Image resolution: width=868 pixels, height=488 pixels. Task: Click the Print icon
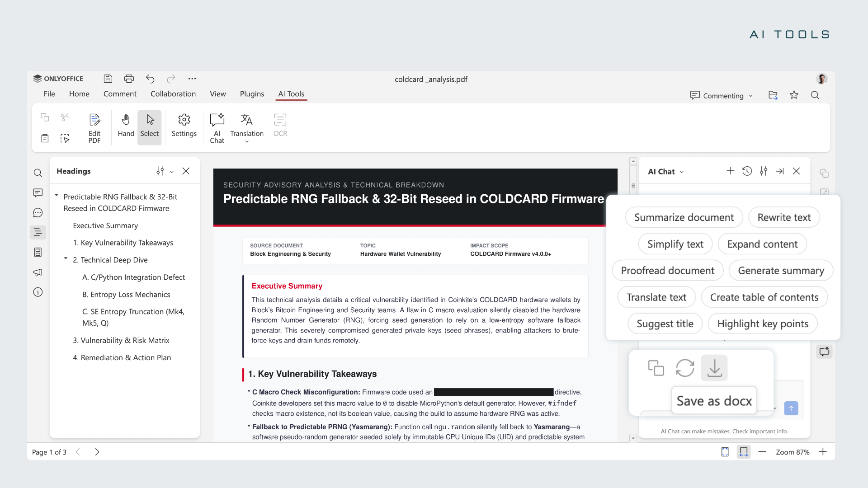point(129,79)
